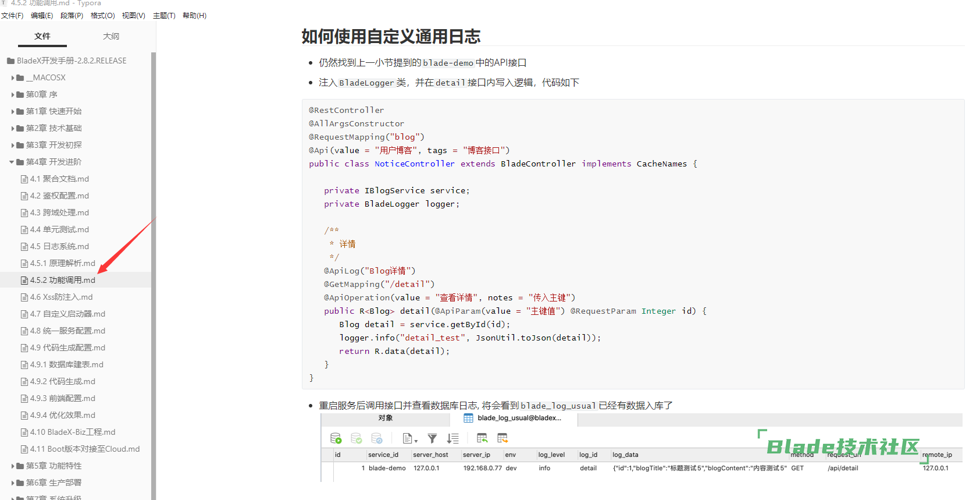The width and height of the screenshot is (980, 500).
Task: Click the 第6章 生产部署 folder icon
Action: (x=20, y=483)
